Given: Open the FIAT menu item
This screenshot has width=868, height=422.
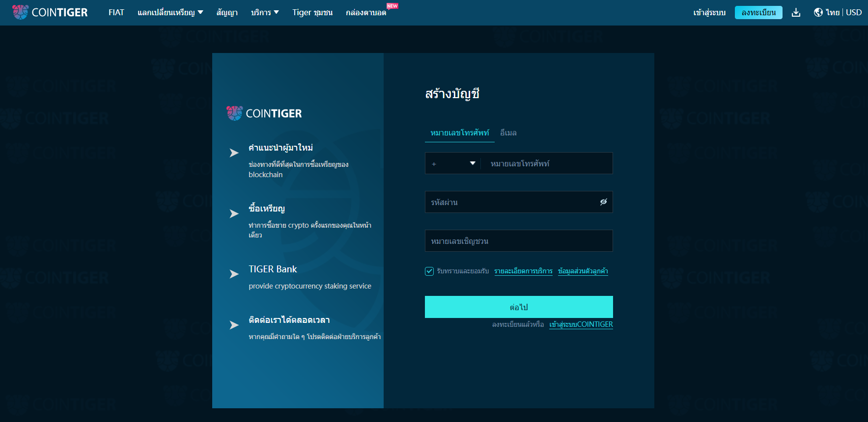Looking at the screenshot, I should coord(116,12).
